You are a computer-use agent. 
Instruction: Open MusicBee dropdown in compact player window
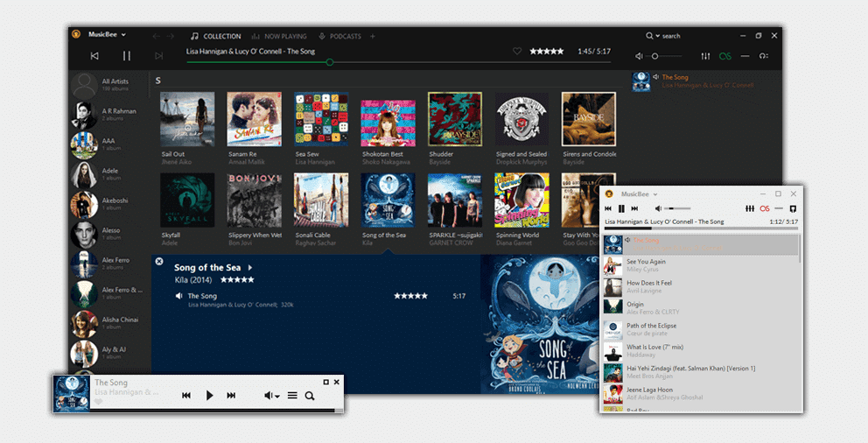tap(640, 194)
